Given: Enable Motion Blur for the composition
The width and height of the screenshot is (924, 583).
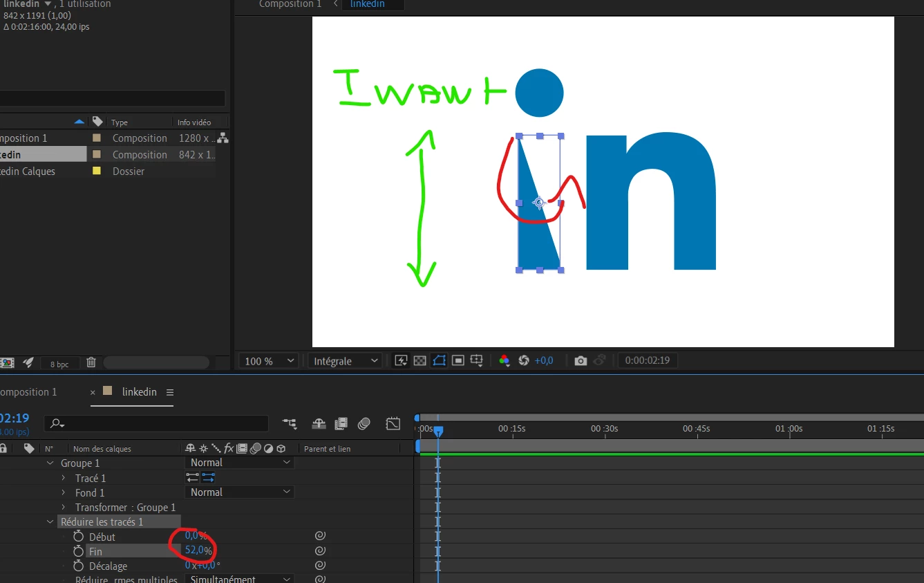Looking at the screenshot, I should tap(364, 423).
